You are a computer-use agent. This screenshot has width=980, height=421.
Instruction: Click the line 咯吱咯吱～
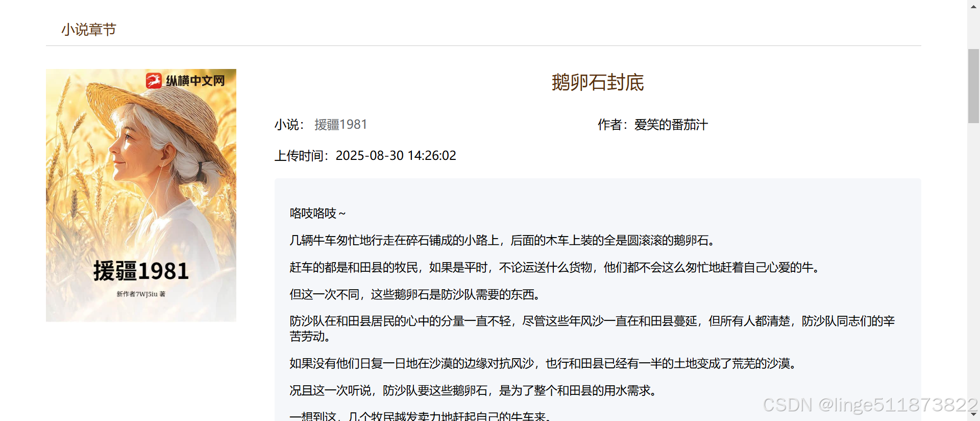pos(318,213)
